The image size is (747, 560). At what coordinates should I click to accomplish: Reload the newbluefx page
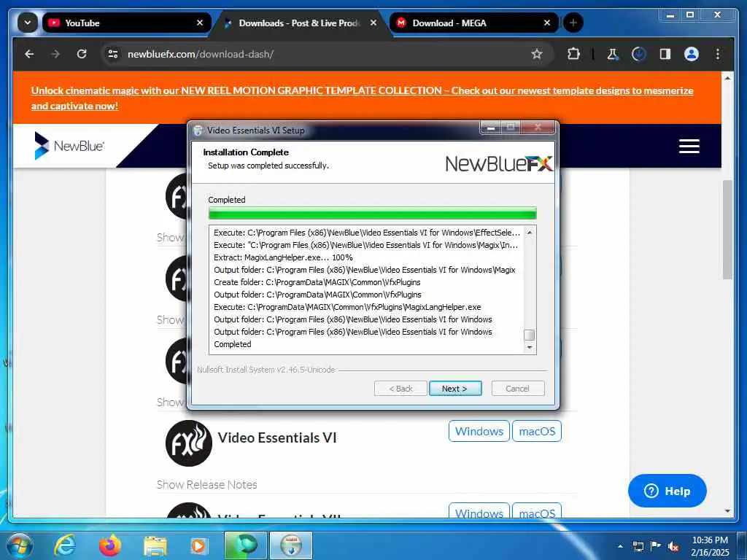(82, 54)
